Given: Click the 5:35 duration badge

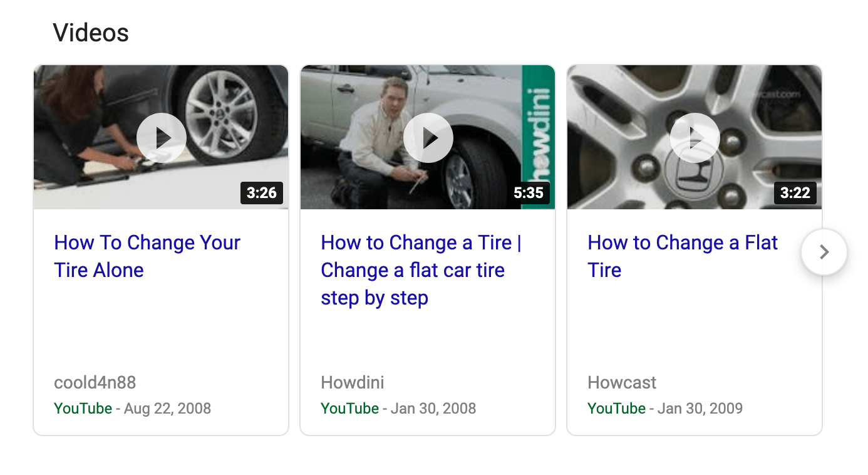Looking at the screenshot, I should coord(529,193).
